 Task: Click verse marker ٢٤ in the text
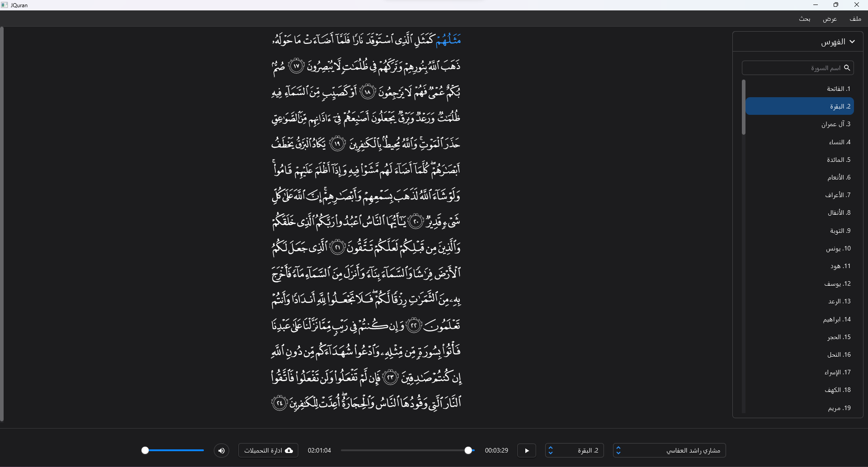[280, 403]
